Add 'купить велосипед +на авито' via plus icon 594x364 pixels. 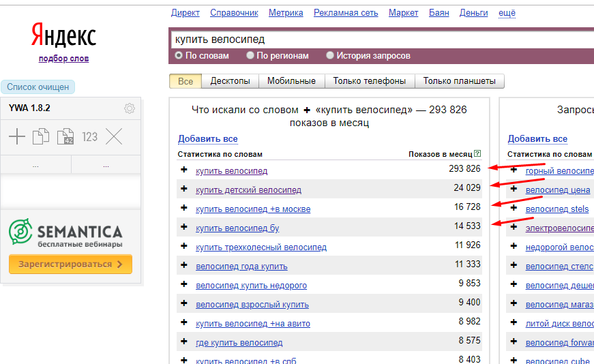point(184,322)
